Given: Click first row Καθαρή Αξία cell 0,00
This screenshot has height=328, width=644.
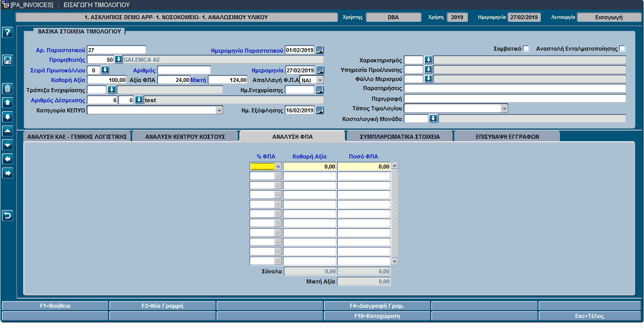Looking at the screenshot, I should pos(310,167).
